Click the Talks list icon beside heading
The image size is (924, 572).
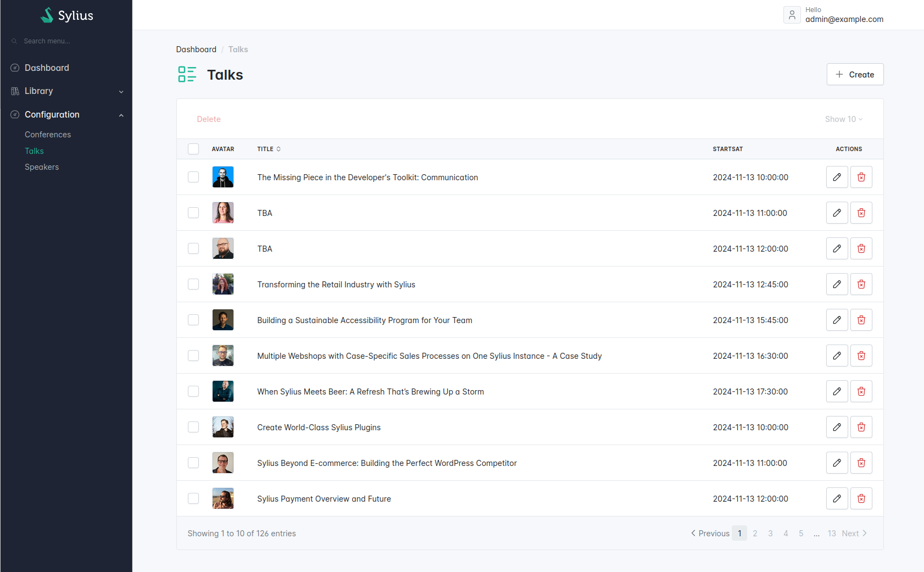(x=187, y=74)
